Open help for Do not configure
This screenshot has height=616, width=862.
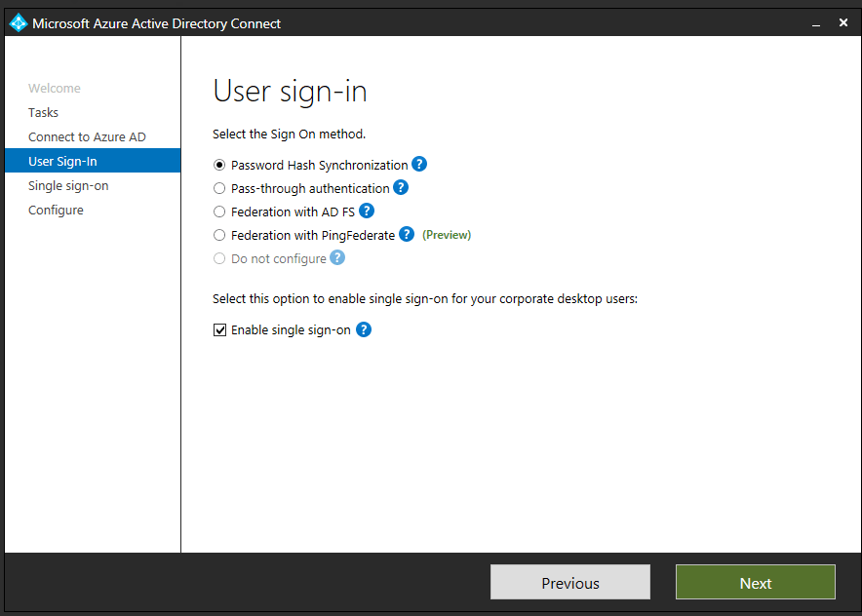[337, 257]
